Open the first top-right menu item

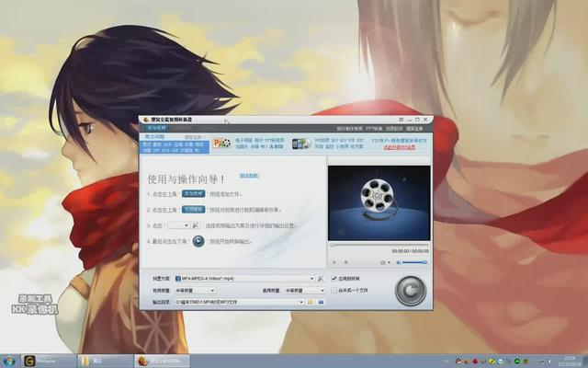(349, 129)
